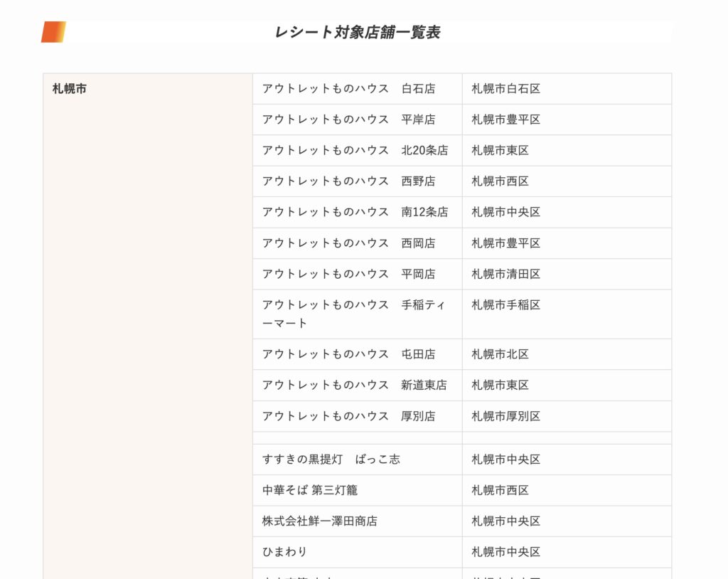Click 札幌市中央区 in the ひまわり row
The image size is (728, 579).
point(506,551)
